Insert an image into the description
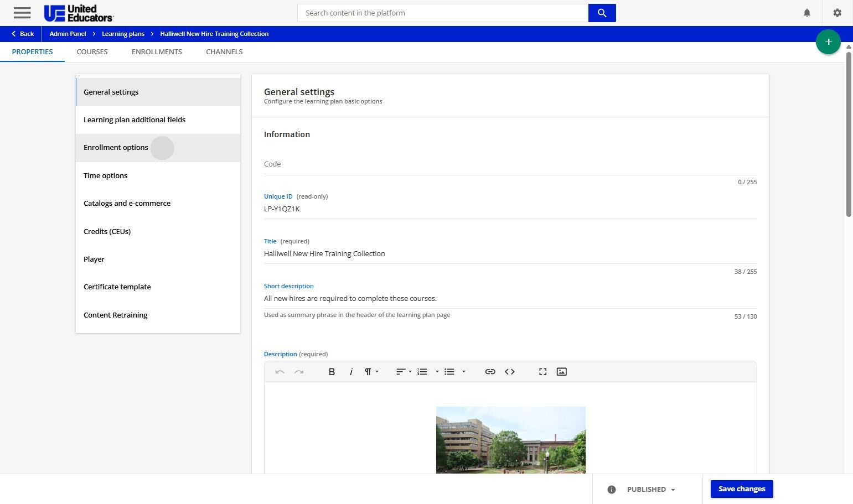853x504 pixels. click(561, 372)
